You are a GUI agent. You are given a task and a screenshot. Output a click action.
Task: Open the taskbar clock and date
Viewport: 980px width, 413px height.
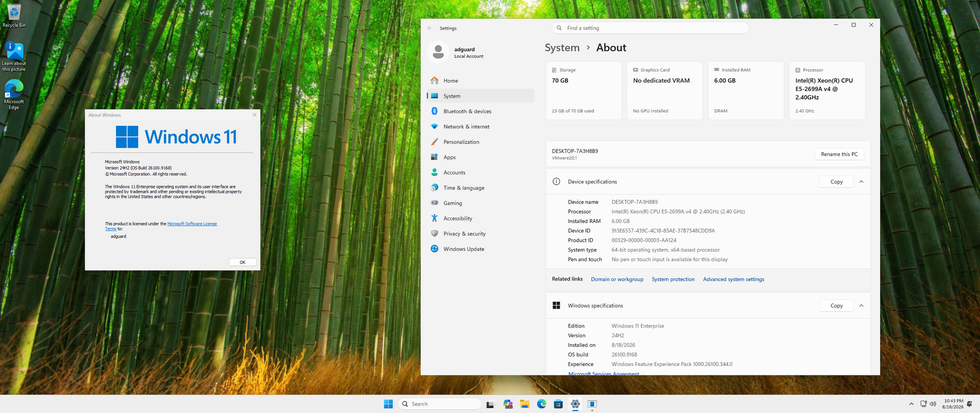[953, 404]
